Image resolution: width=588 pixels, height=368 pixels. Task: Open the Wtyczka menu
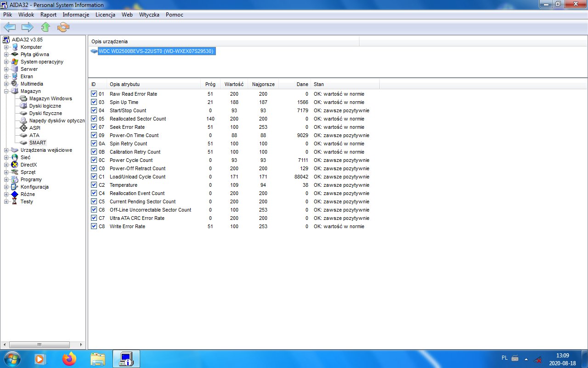coord(149,15)
